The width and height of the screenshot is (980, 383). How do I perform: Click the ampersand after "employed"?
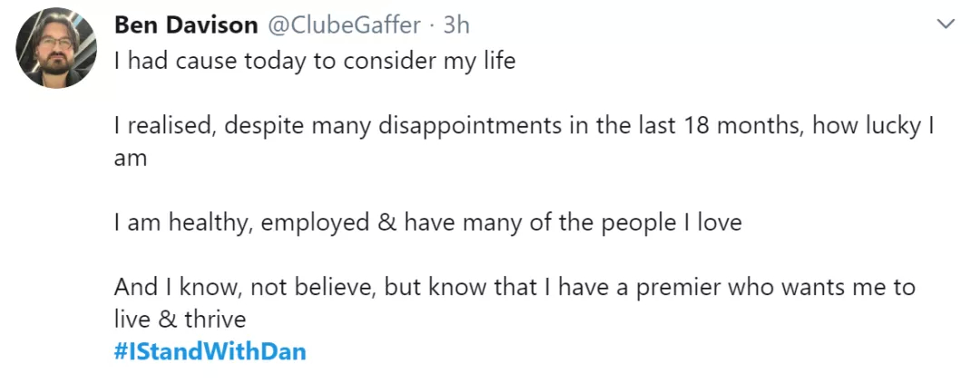pyautogui.click(x=387, y=223)
